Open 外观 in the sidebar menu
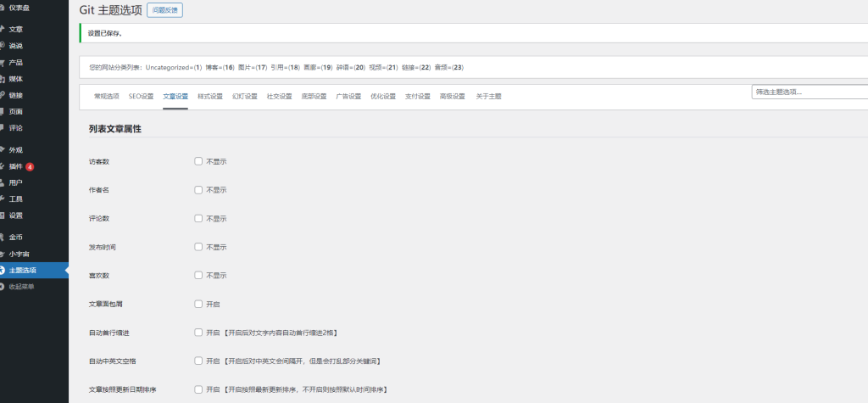 coord(16,149)
